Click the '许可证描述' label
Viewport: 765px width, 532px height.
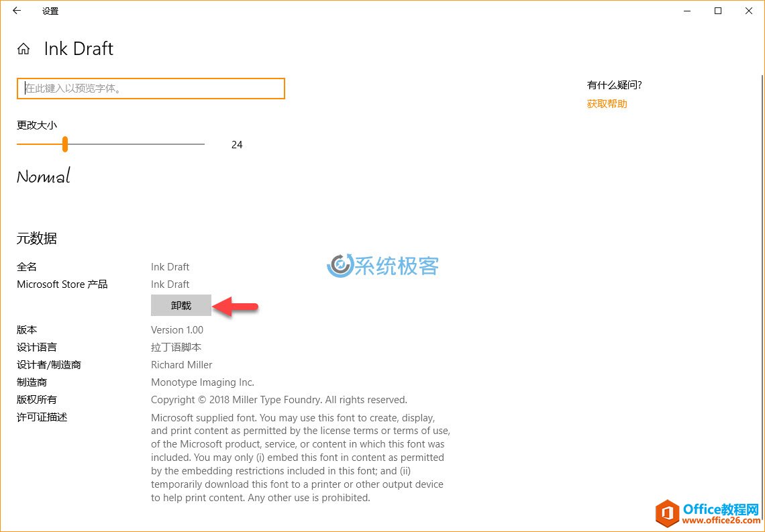[x=42, y=417]
